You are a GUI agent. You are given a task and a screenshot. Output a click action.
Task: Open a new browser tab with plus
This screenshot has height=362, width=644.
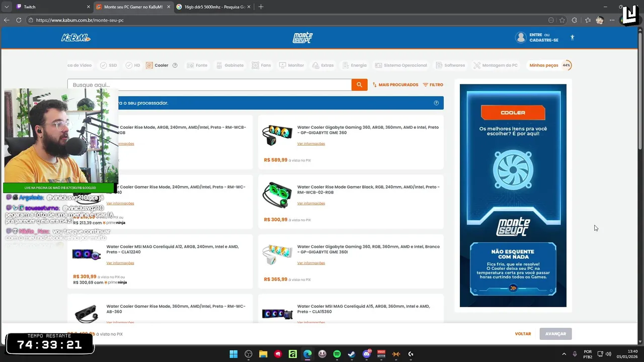point(261,7)
